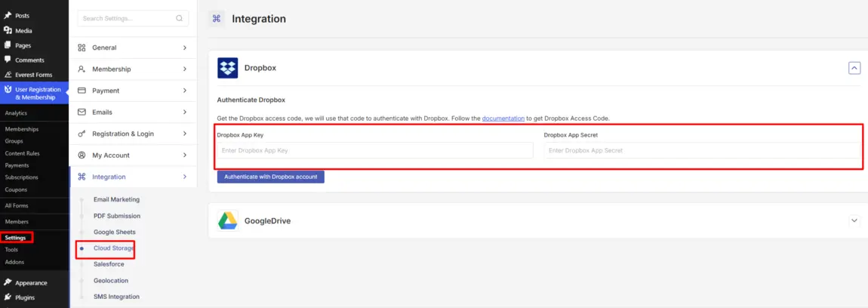
Task: Open Analytics in admin submenu
Action: pos(16,113)
